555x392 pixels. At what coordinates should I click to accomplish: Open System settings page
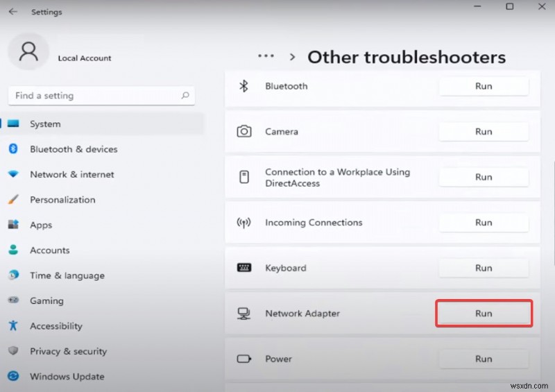tap(102, 123)
